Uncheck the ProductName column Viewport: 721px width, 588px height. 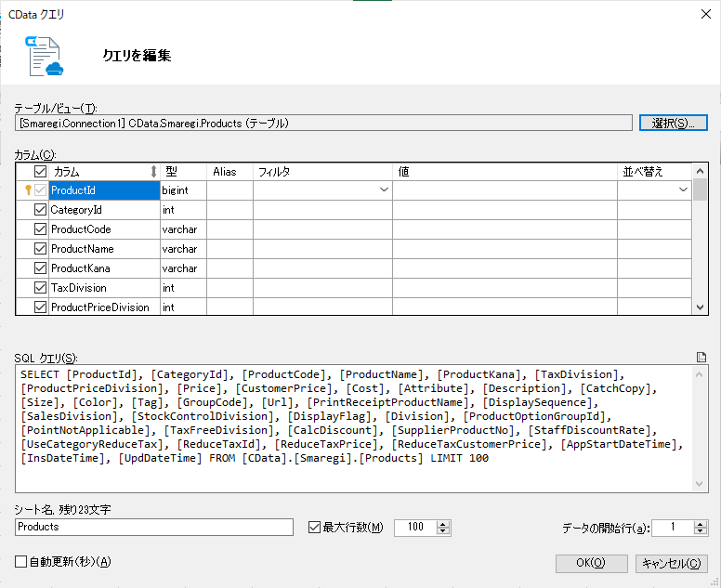pos(41,249)
